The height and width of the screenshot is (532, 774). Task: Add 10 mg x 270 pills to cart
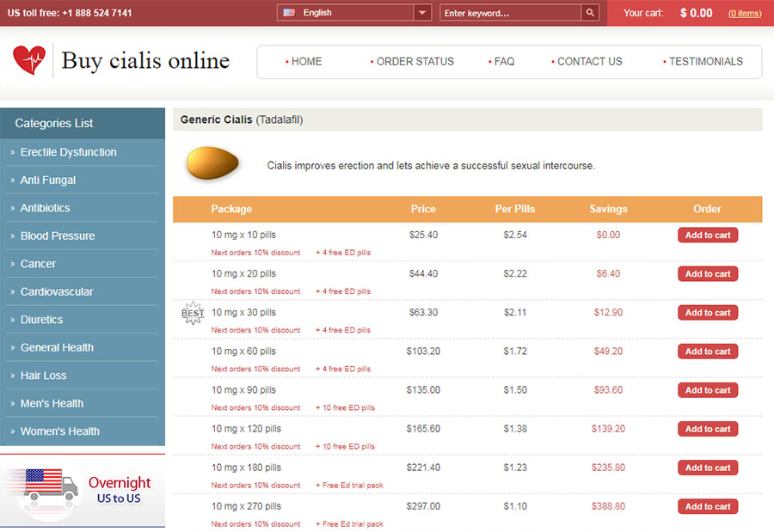pyautogui.click(x=708, y=506)
